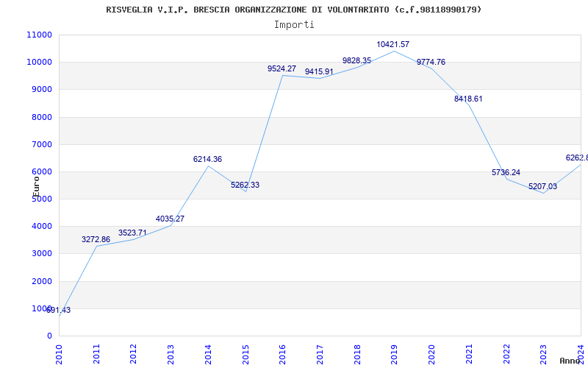588x368 pixels.
Task: Click the y-axis value 10000
Action: coord(40,62)
